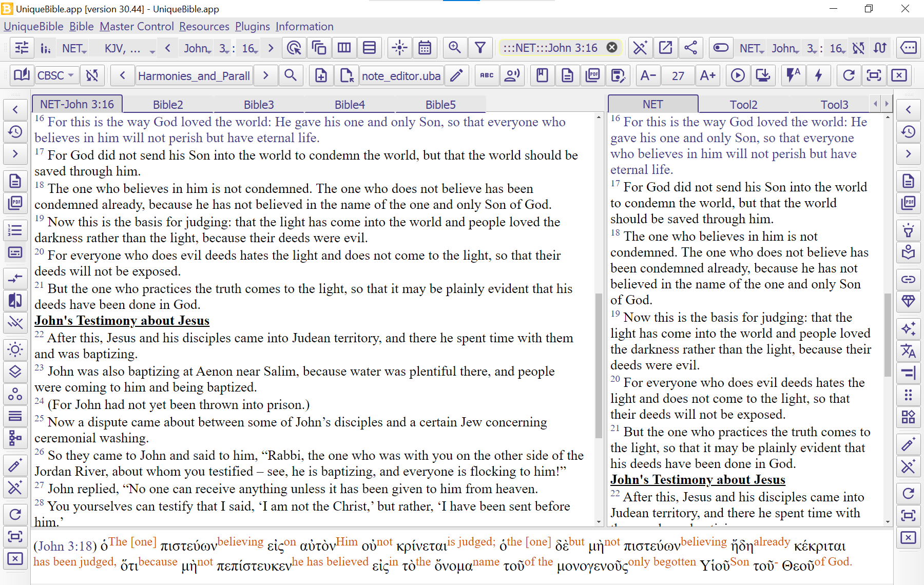Click the right NET pane vertical scrollbar thumb

click(888, 335)
